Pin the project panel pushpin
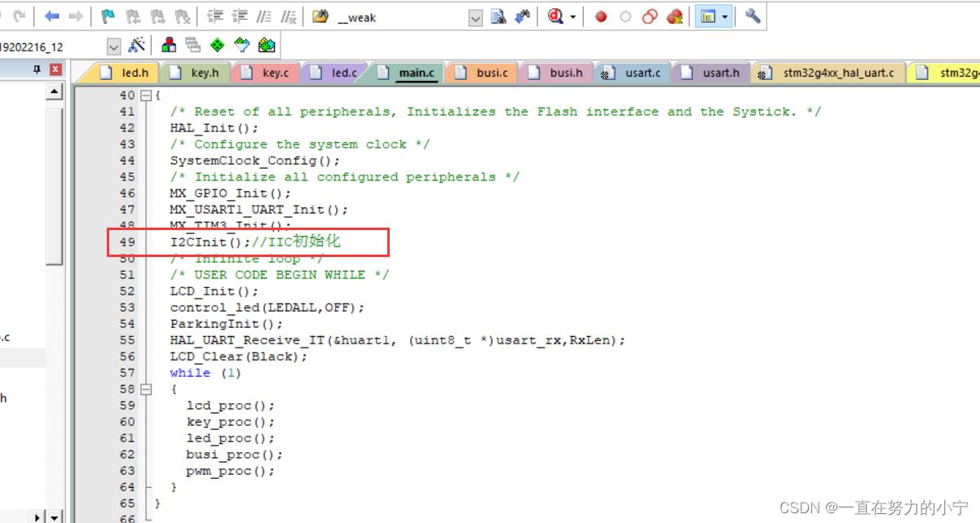Image resolution: width=980 pixels, height=523 pixels. [x=37, y=70]
